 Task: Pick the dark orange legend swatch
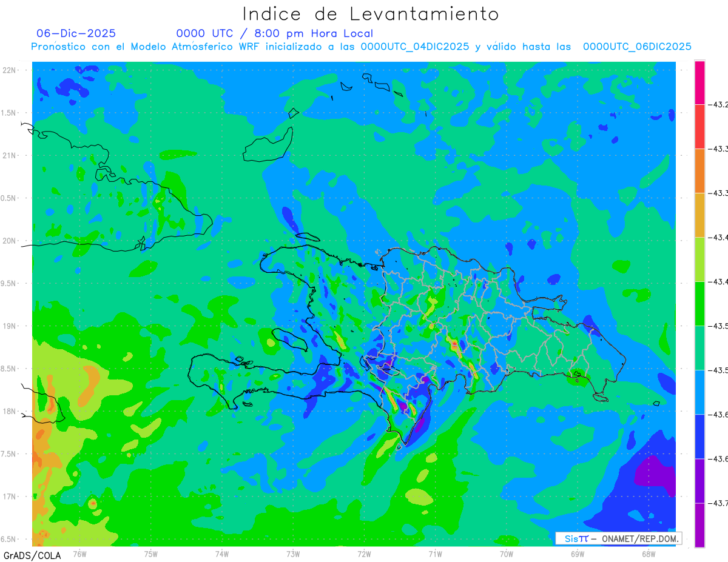pyautogui.click(x=699, y=171)
